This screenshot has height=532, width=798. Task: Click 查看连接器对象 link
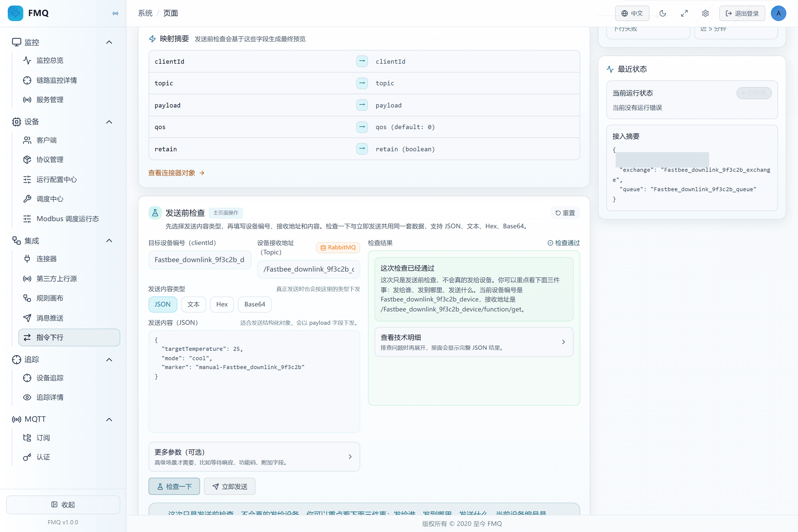(177, 173)
